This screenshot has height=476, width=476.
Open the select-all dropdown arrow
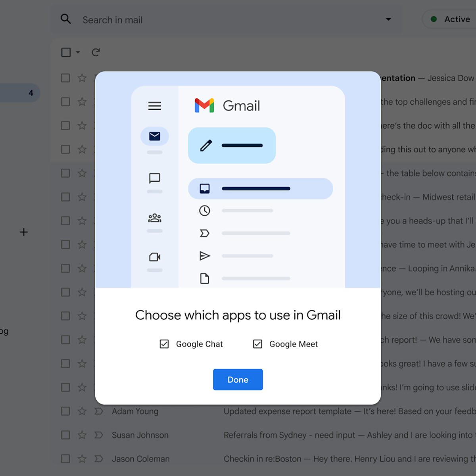pyautogui.click(x=78, y=52)
